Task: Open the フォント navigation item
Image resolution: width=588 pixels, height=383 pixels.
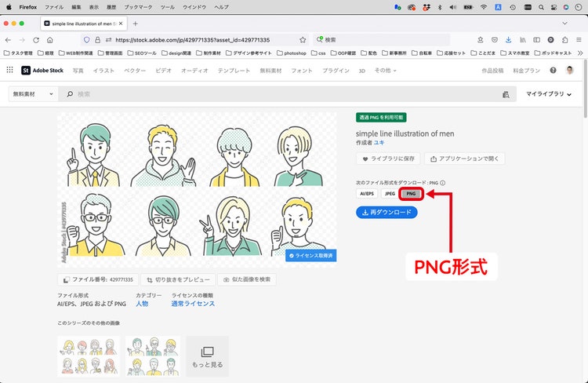Action: 302,71
